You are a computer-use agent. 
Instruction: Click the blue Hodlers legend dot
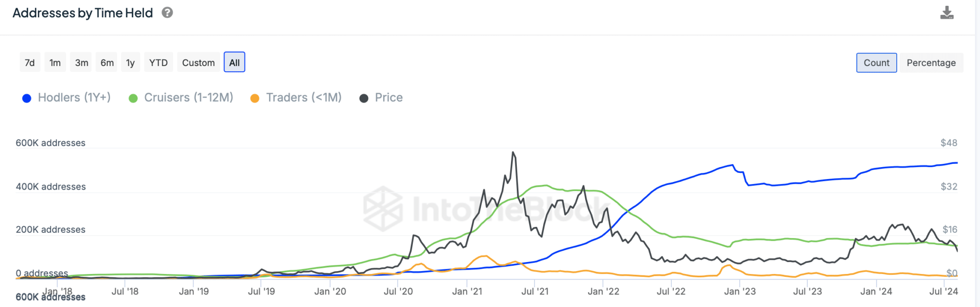tap(27, 98)
